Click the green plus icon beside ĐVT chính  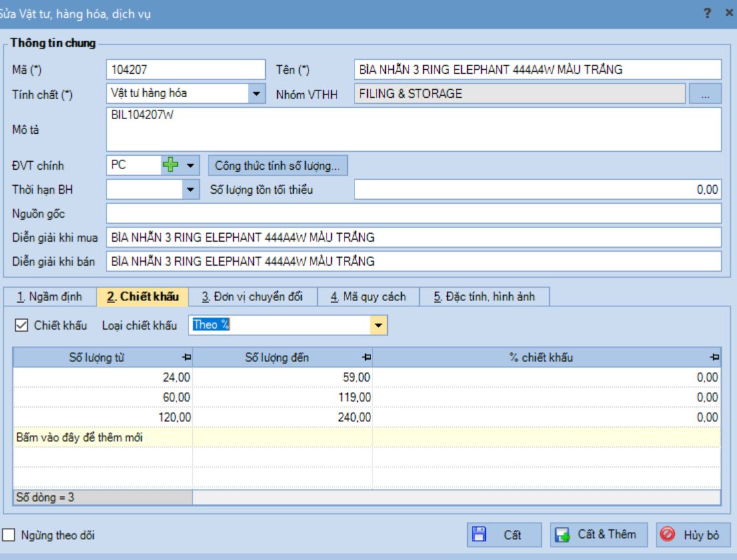[170, 165]
